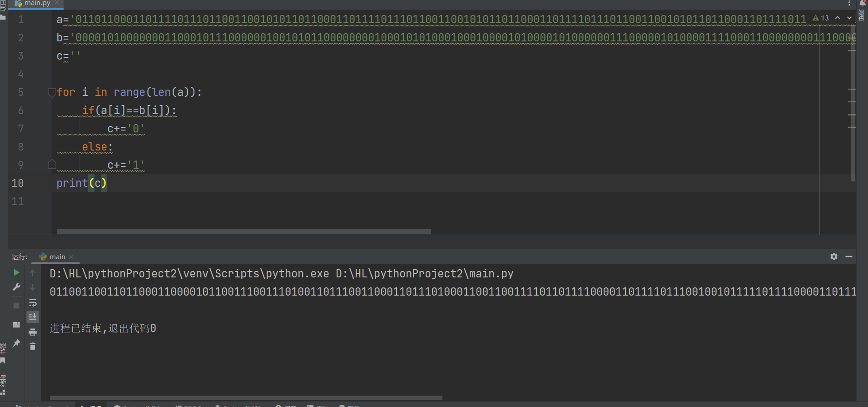
Task: Click the c='' assignment on line 3
Action: (69, 56)
